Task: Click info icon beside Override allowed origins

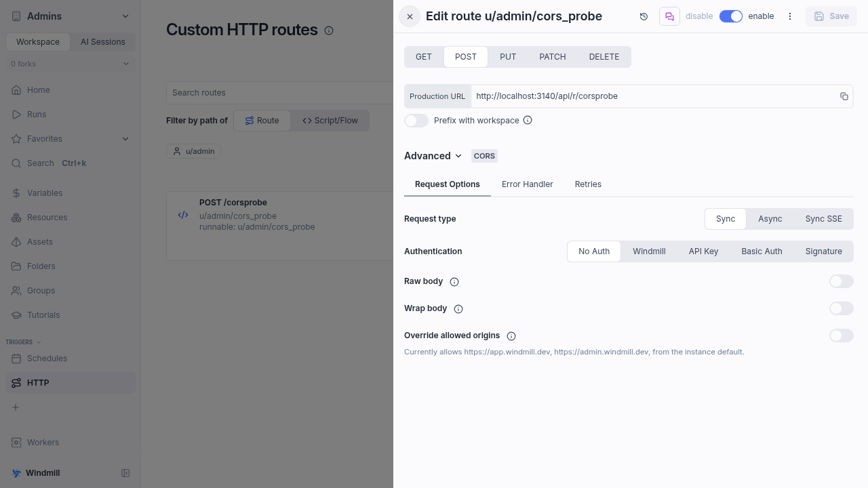Action: click(511, 336)
